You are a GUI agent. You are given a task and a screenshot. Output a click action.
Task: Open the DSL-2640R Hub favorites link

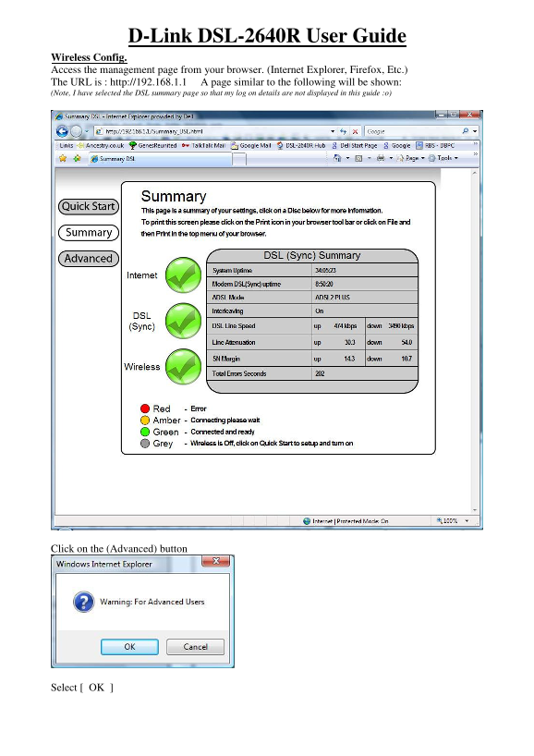tap(301, 145)
